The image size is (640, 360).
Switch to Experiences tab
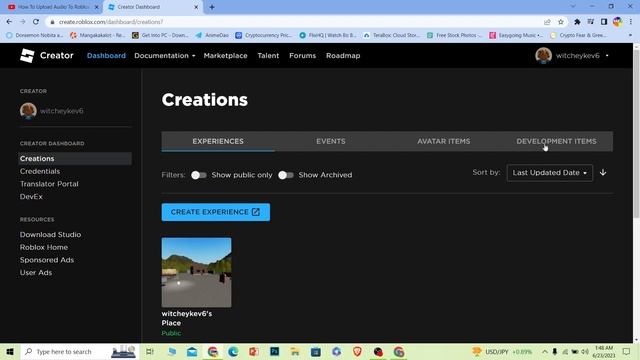point(218,141)
